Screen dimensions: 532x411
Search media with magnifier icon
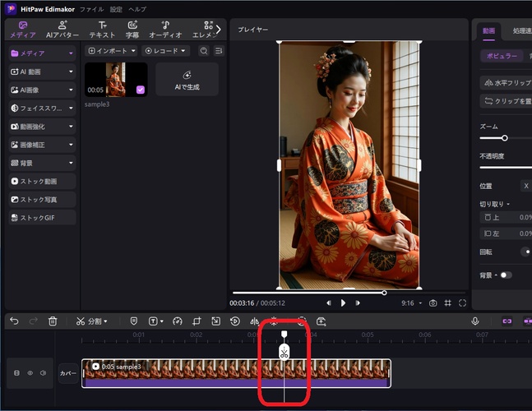click(x=204, y=51)
